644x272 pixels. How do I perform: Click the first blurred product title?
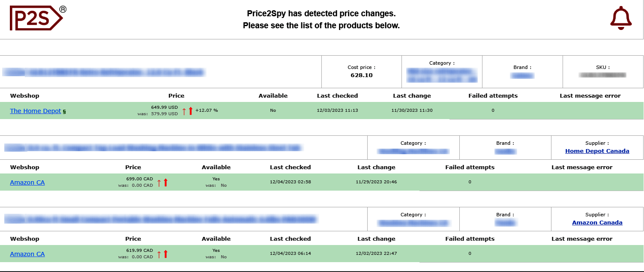click(x=103, y=72)
